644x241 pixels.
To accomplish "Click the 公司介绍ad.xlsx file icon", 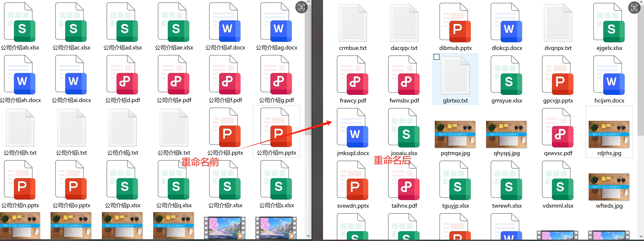I will (122, 22).
